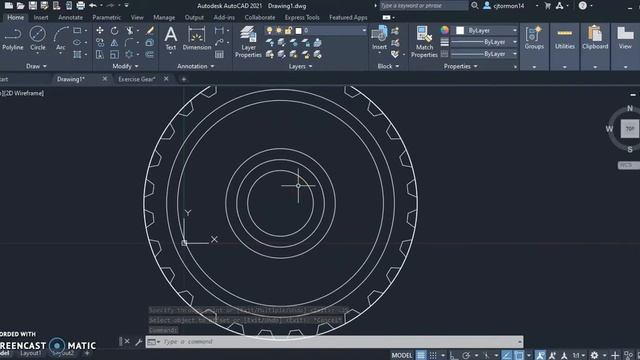Click the cjtormon14 account name
This screenshot has width=640, height=360.
click(509, 6)
